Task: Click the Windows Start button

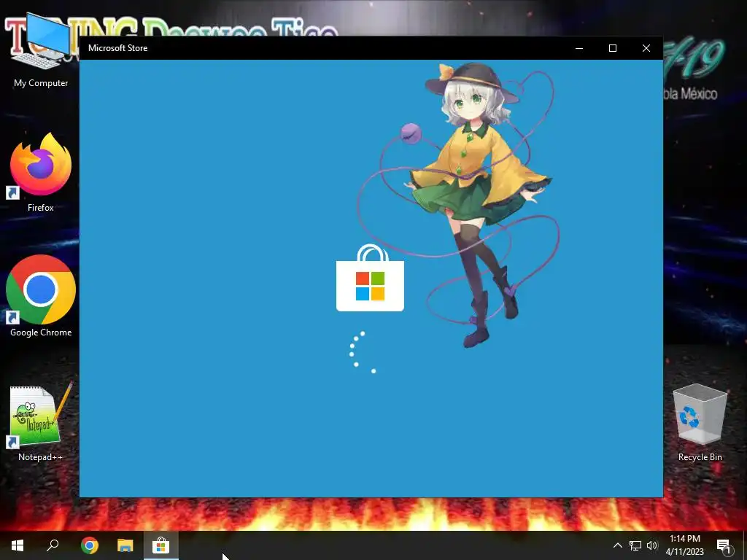Action: pos(18,545)
